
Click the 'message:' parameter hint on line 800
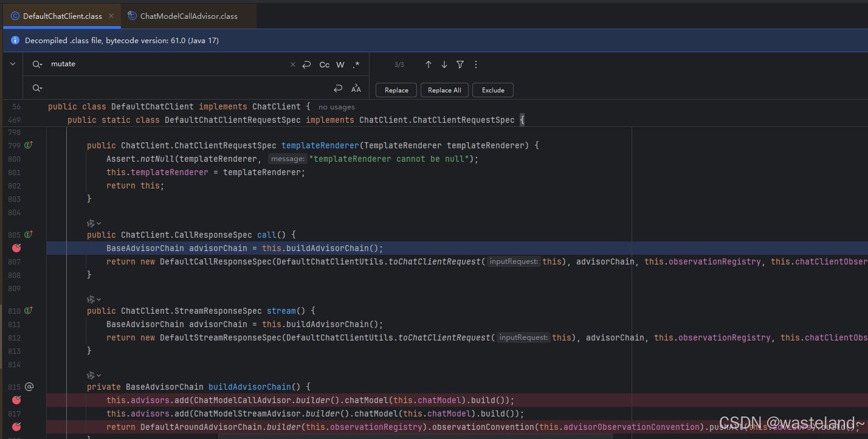pos(288,159)
